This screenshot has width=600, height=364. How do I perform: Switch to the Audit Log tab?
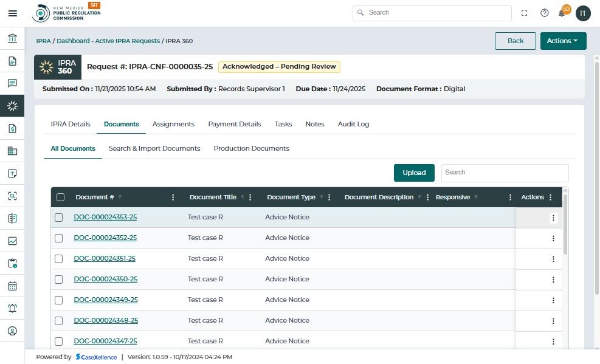coord(353,124)
